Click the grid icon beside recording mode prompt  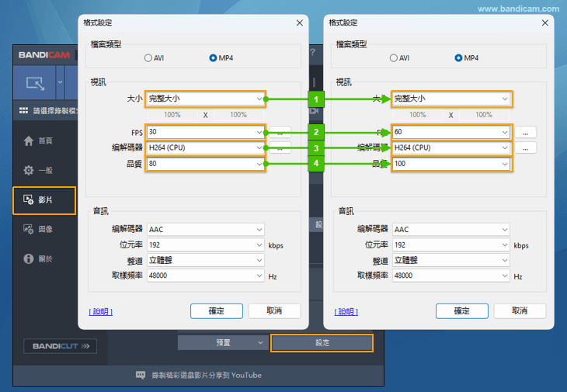coord(23,110)
